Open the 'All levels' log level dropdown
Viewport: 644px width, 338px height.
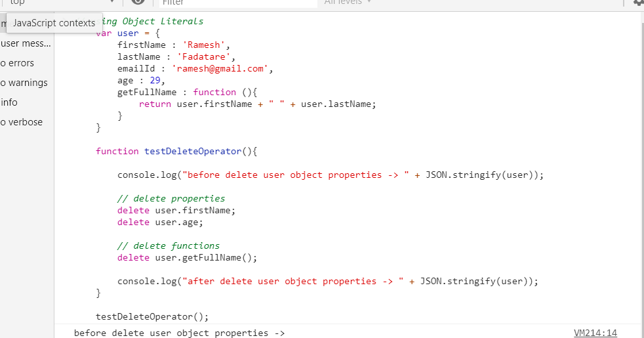348,2
